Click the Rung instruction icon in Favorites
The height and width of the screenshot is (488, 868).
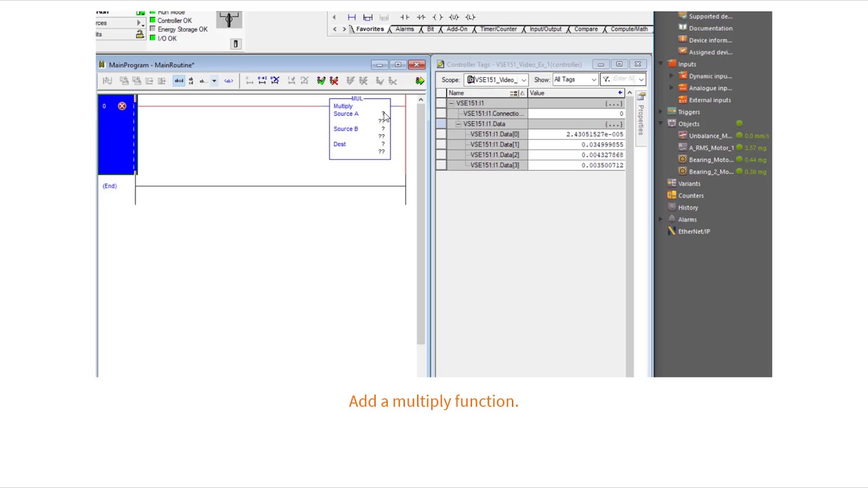click(x=351, y=17)
